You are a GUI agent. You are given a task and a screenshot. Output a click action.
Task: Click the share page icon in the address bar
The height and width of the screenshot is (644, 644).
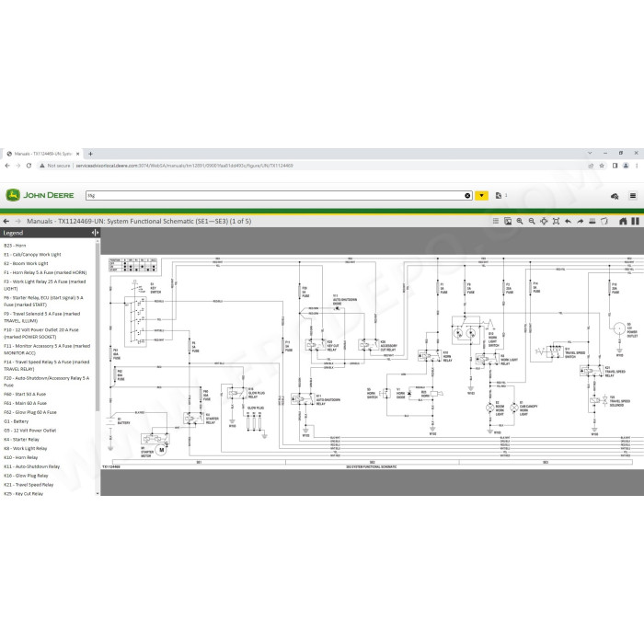pos(591,166)
